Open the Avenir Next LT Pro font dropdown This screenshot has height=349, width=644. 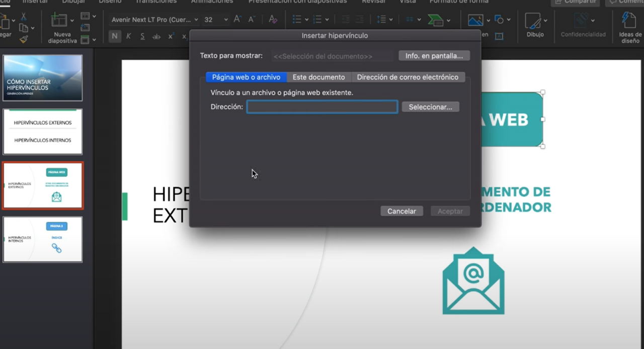[x=154, y=20]
